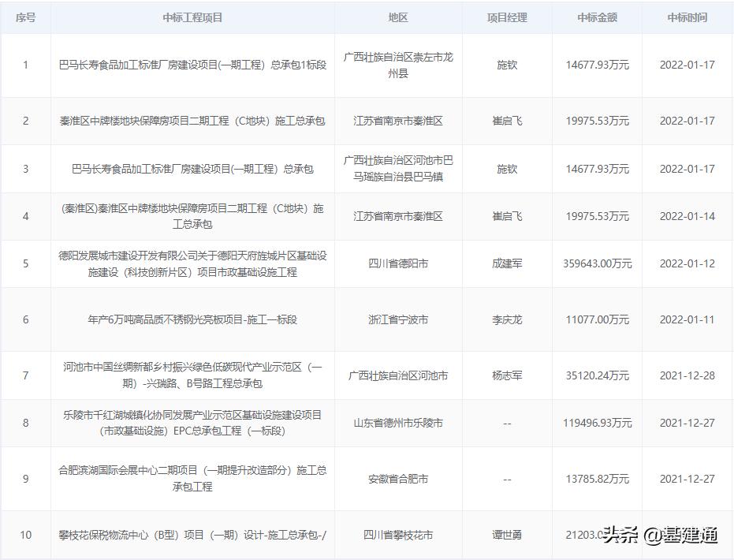Image resolution: width=734 pixels, height=560 pixels.
Task: Select project manager 施钦 in row 1
Action: [507, 65]
